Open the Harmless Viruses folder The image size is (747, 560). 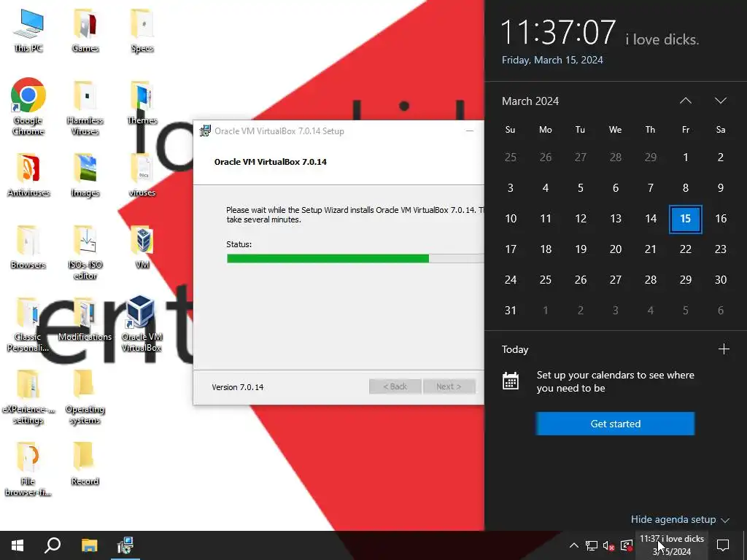point(85,106)
